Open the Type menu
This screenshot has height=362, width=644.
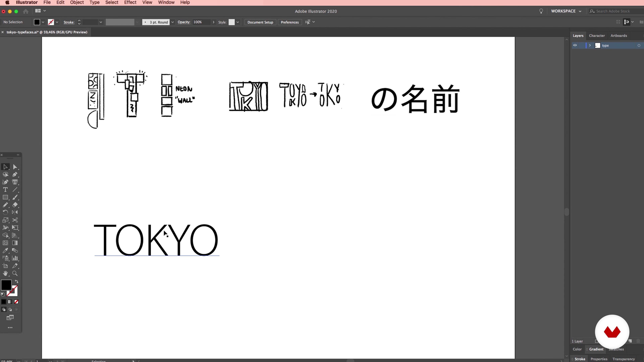point(94,3)
